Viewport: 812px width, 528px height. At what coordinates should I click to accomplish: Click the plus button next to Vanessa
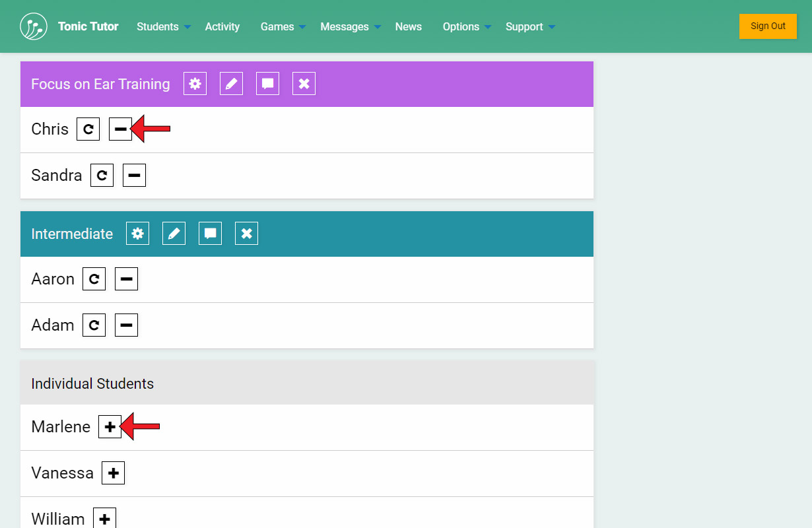click(113, 473)
